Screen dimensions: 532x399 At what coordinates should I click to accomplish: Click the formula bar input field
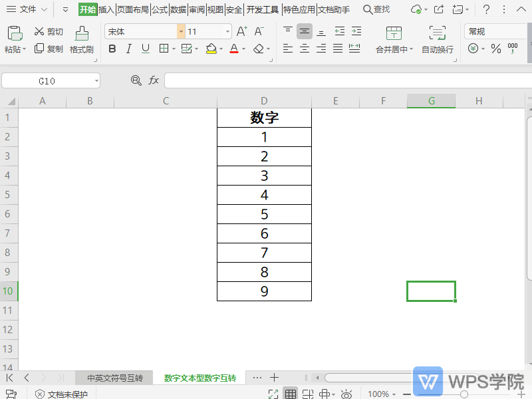(348, 80)
